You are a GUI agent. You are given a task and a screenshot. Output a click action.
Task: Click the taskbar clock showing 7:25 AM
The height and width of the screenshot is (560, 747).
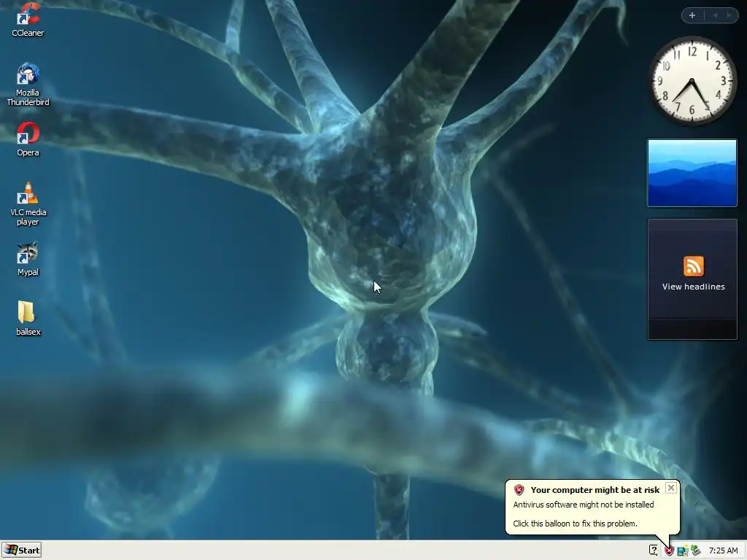click(723, 551)
